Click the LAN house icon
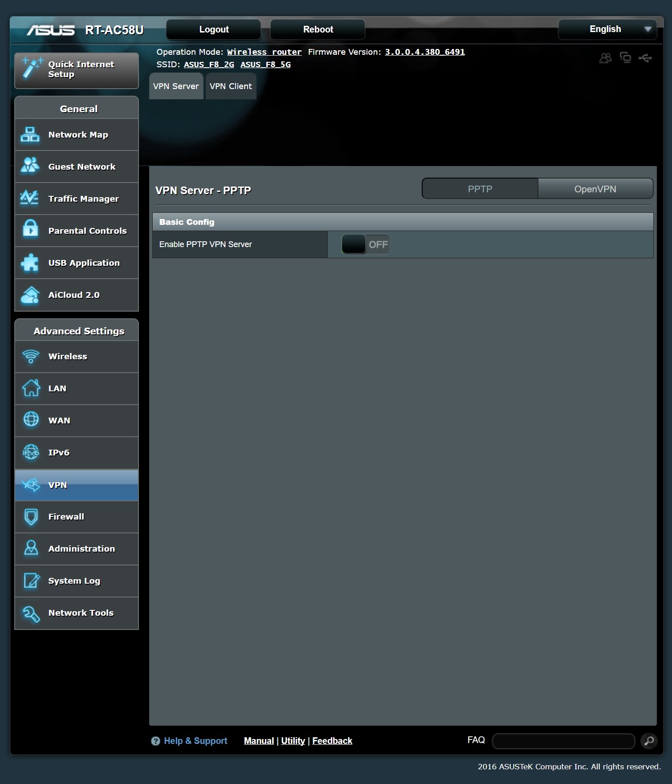Screen dimensions: 672x784 point(31,388)
